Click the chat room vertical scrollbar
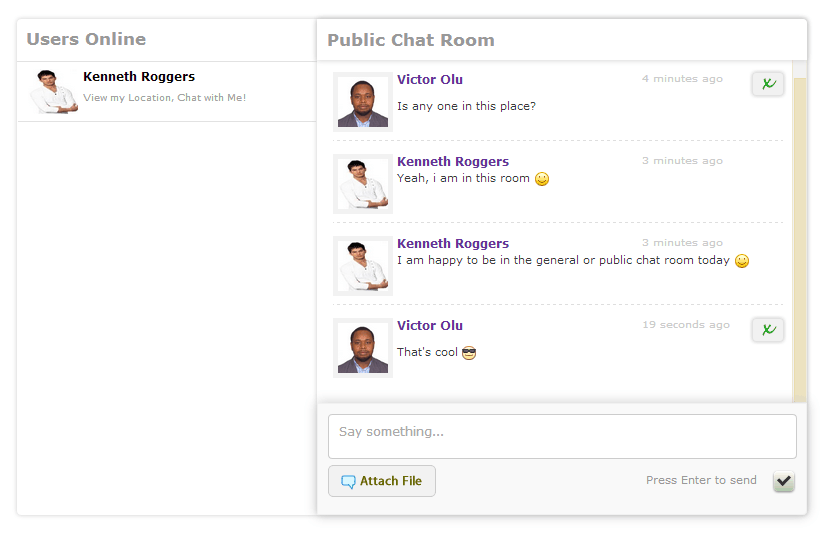Image resolution: width=827 pixels, height=543 pixels. click(x=800, y=232)
